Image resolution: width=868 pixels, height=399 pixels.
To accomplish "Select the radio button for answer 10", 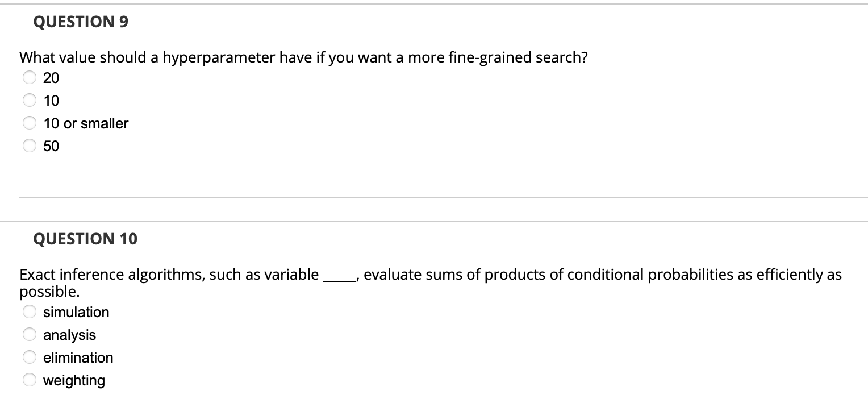I will pyautogui.click(x=29, y=99).
